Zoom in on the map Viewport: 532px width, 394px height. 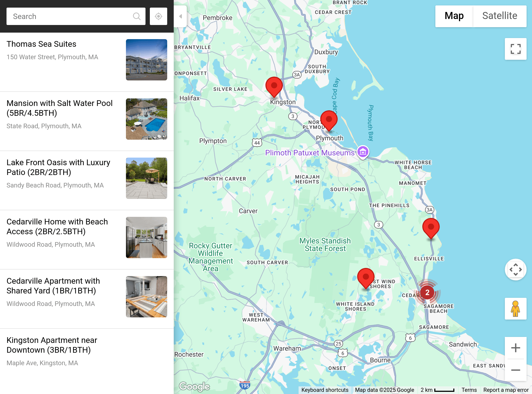pos(516,348)
